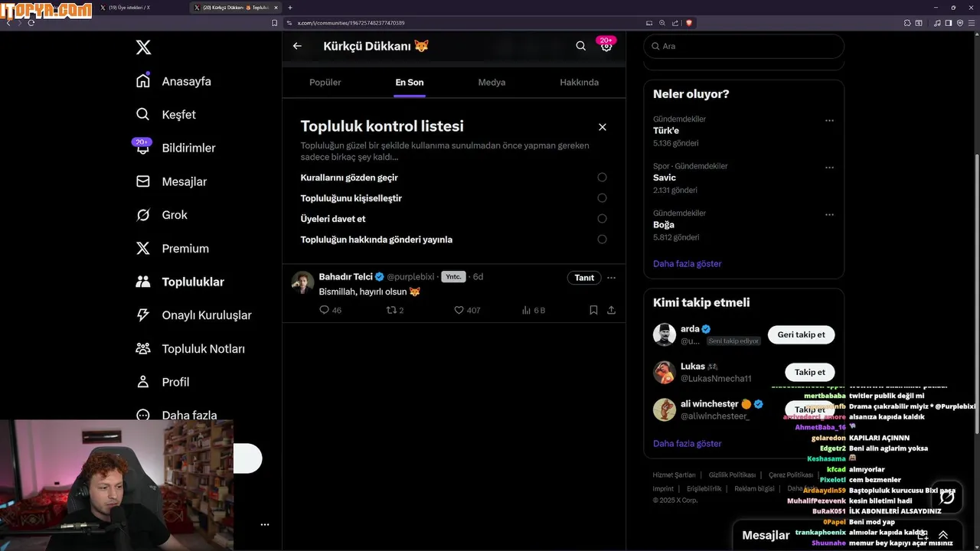
Task: Open Profil from the sidebar
Action: (162, 382)
